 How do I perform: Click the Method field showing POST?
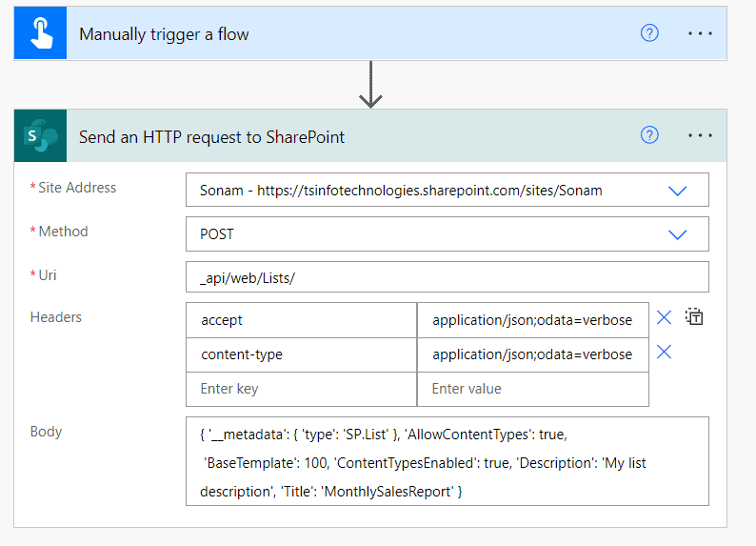(447, 233)
